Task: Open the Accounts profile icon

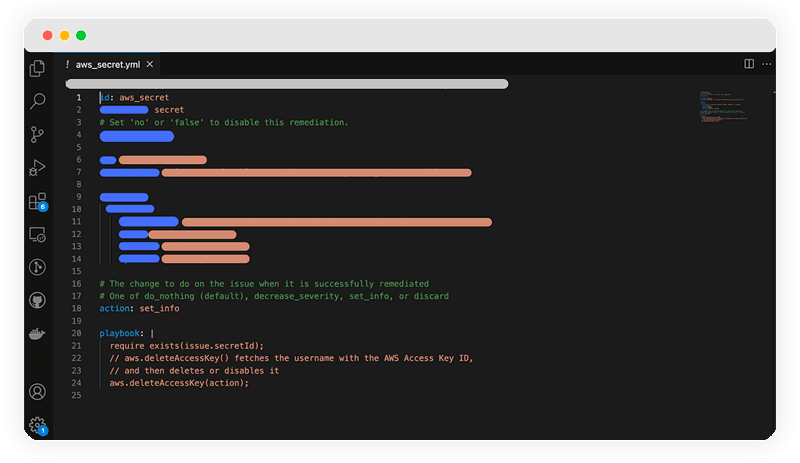Action: coord(37,392)
